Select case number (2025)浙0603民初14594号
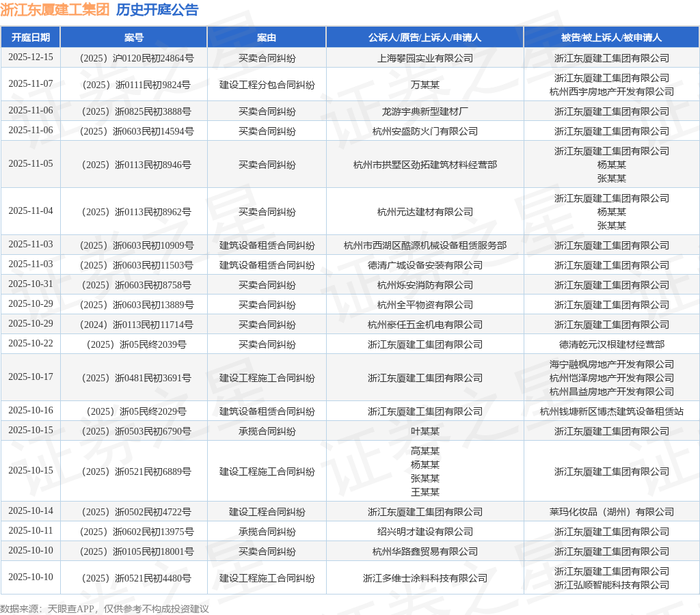Image resolution: width=700 pixels, height=615 pixels. 137,131
